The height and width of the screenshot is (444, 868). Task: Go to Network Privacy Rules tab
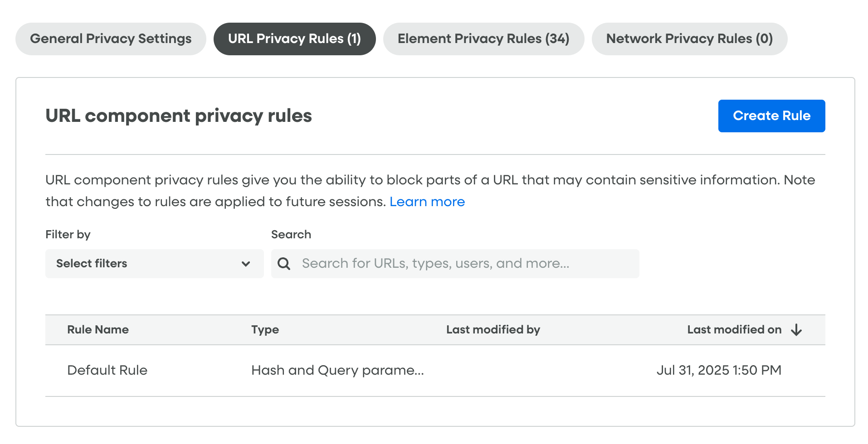(x=689, y=39)
